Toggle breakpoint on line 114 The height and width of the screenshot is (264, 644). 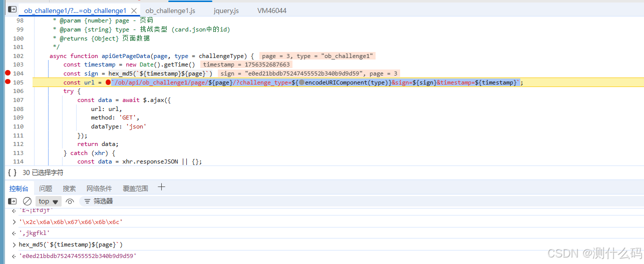coord(19,161)
